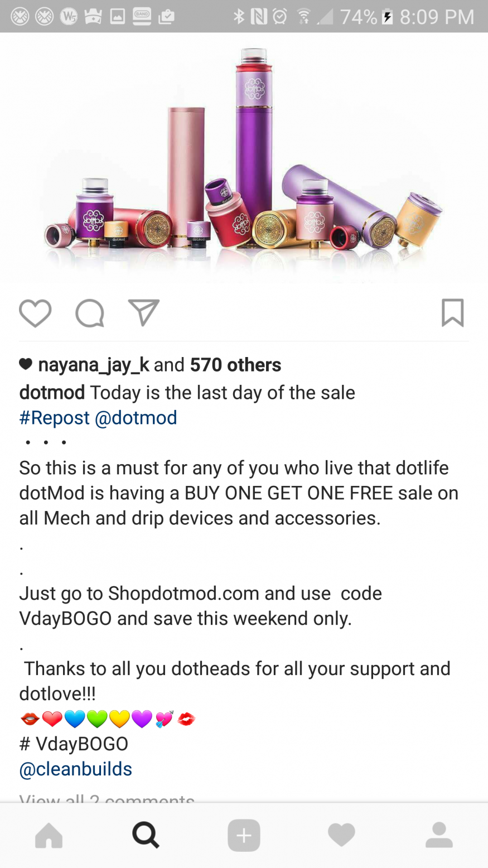This screenshot has width=488, height=868.
Task: Tap the new post plus icon
Action: 244,835
